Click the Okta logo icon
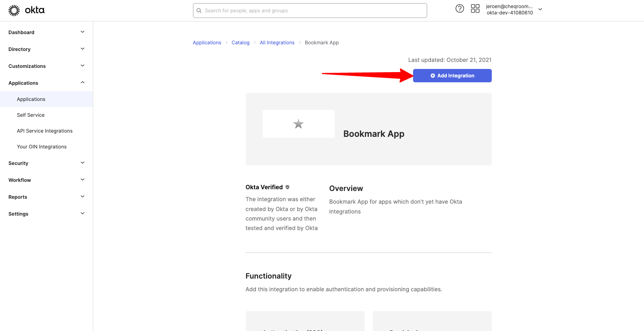 pyautogui.click(x=14, y=11)
